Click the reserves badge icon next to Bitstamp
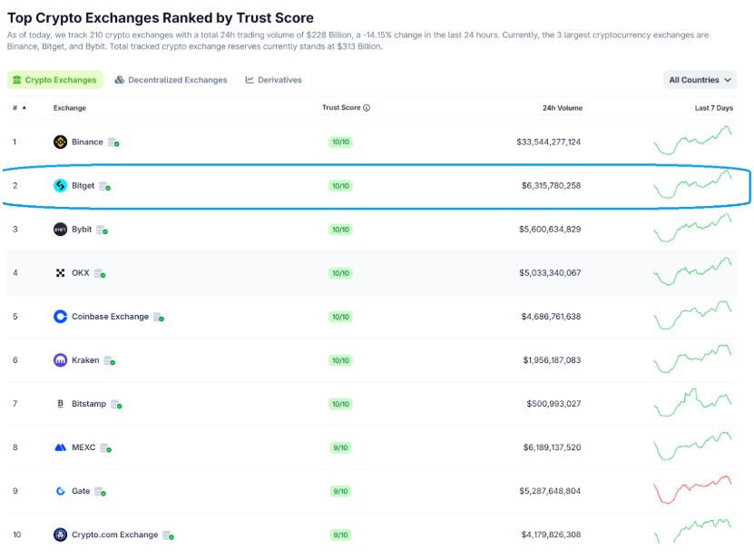The height and width of the screenshot is (560, 754). 116,404
